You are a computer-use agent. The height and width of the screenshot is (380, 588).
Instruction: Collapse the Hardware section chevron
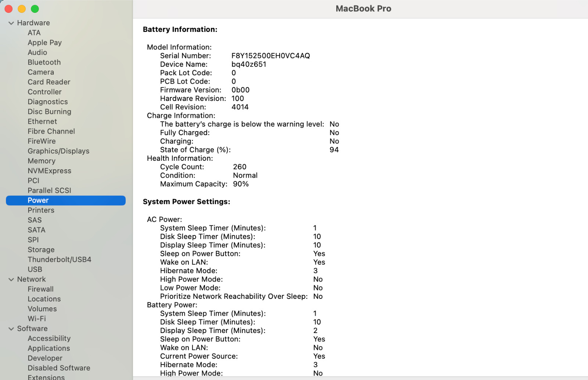click(x=11, y=23)
